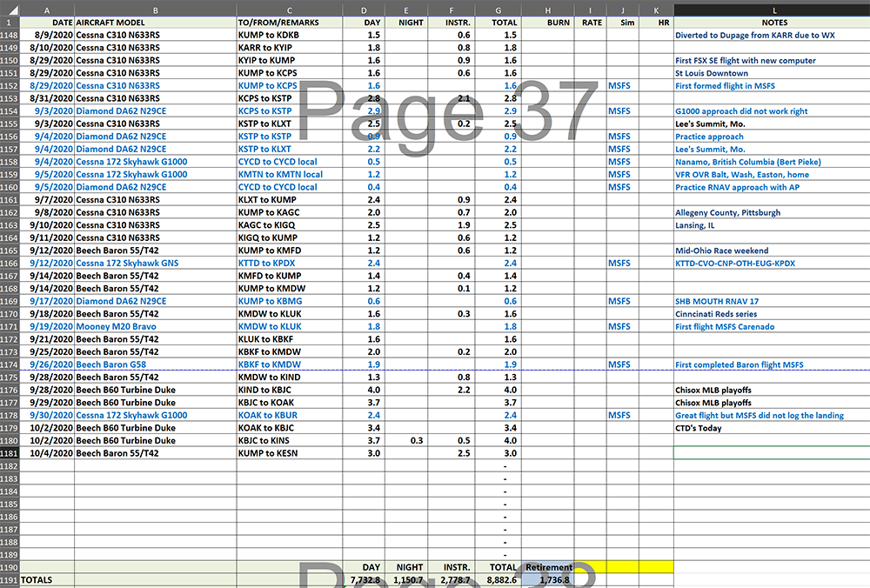The height and width of the screenshot is (588, 870).
Task: Select column G header
Action: 499,10
